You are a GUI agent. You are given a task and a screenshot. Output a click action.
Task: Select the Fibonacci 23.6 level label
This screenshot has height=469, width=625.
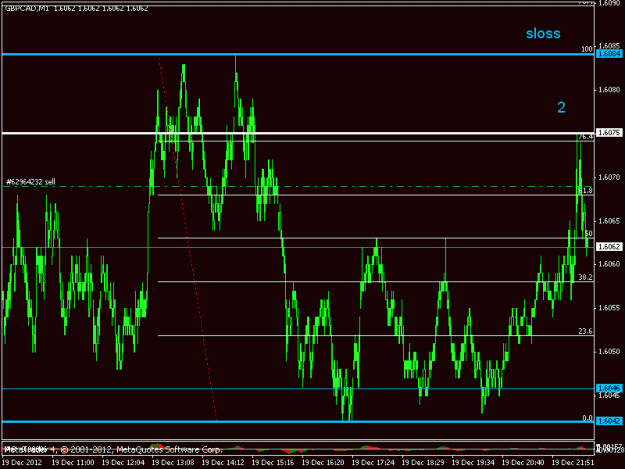pyautogui.click(x=585, y=331)
